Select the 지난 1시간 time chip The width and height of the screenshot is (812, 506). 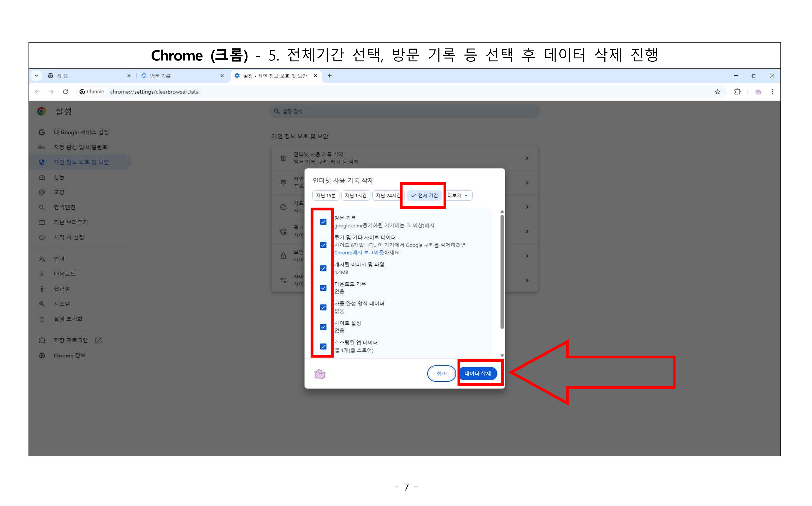(355, 195)
